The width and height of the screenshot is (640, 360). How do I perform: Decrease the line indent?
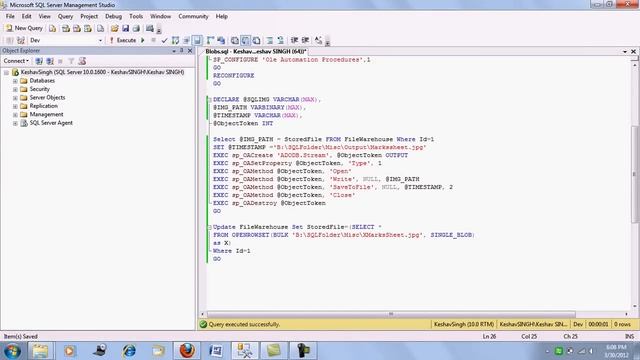pos(294,40)
